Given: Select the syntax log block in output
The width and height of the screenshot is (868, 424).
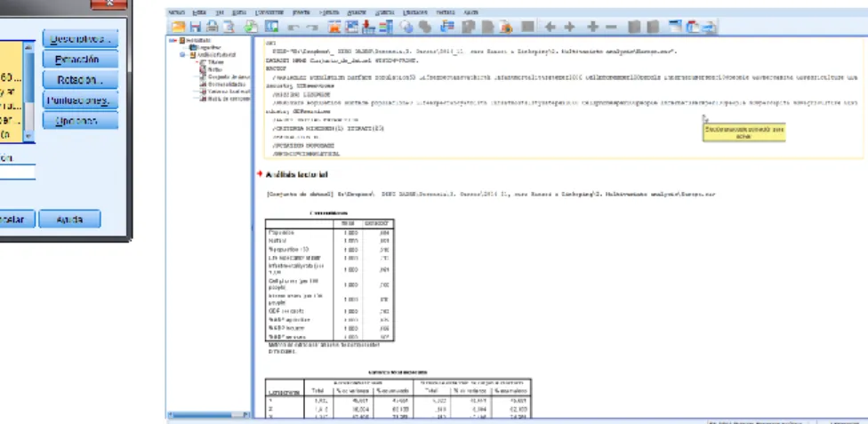Looking at the screenshot, I should 562,99.
